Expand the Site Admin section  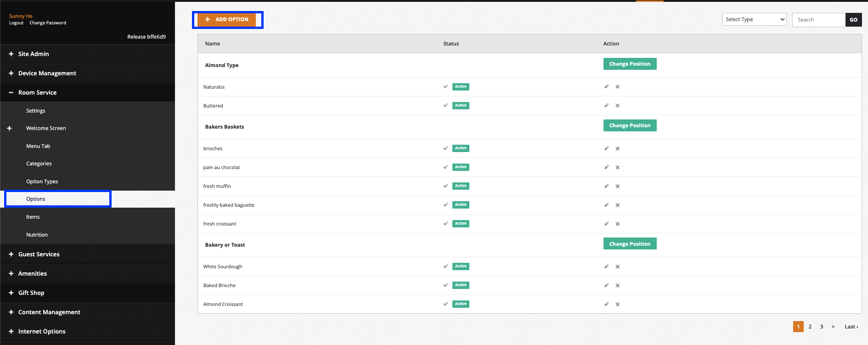tap(33, 54)
